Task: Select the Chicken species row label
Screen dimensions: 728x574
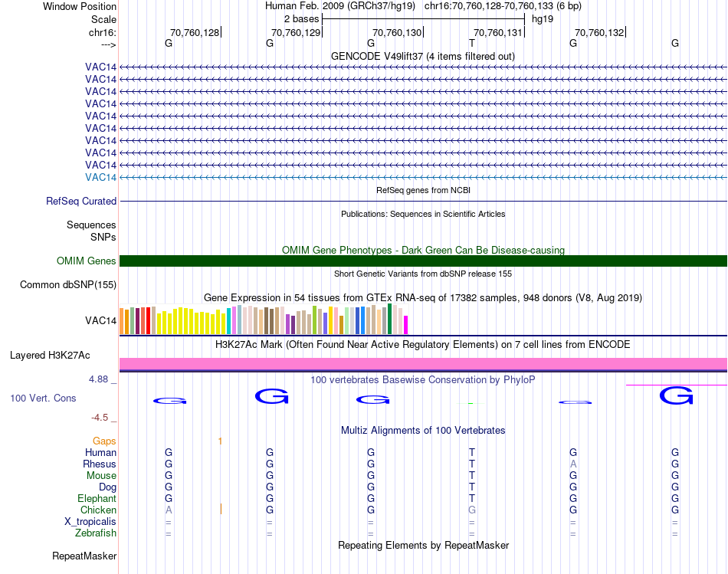Action: coord(98,510)
